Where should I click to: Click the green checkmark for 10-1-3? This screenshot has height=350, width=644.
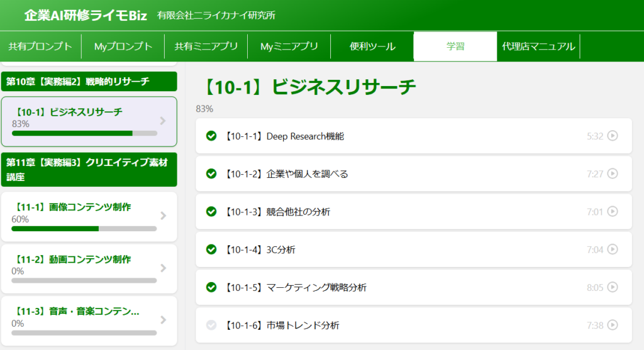coord(211,212)
